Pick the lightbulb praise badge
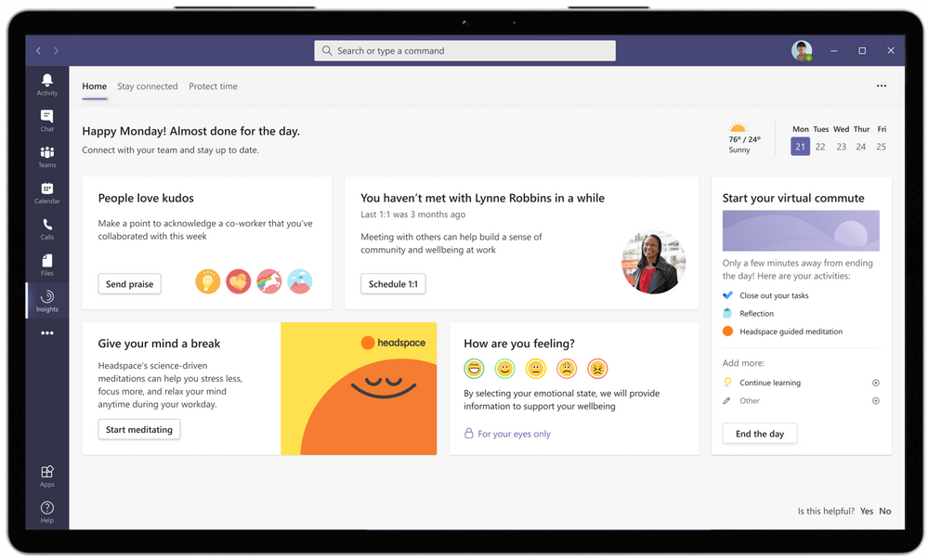This screenshot has height=560, width=928. [207, 281]
